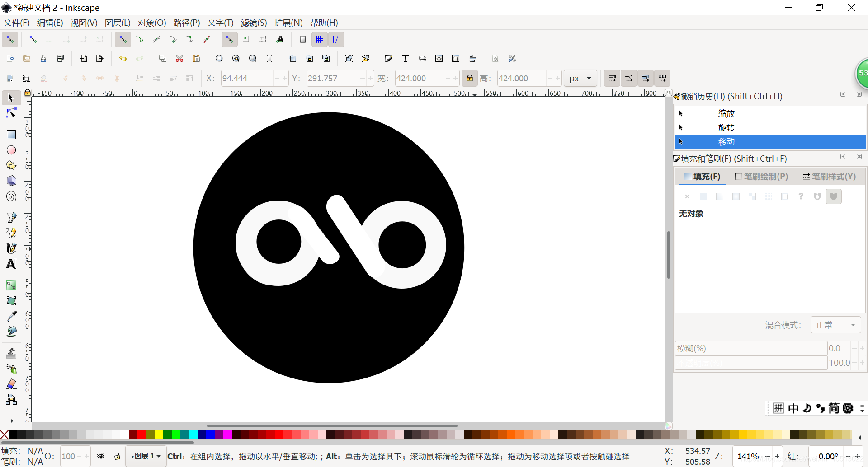Select the Selector arrow tool

point(11,98)
